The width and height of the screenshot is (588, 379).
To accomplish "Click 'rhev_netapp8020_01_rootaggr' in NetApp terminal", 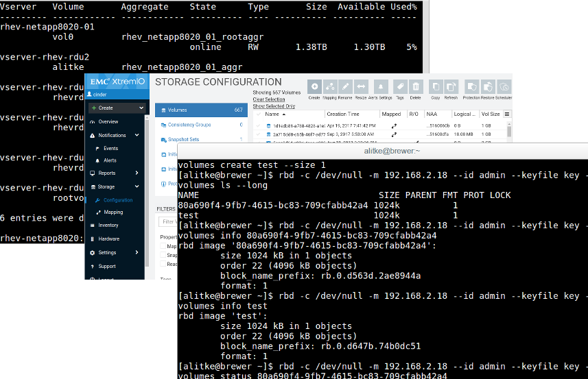I will pyautogui.click(x=192, y=37).
